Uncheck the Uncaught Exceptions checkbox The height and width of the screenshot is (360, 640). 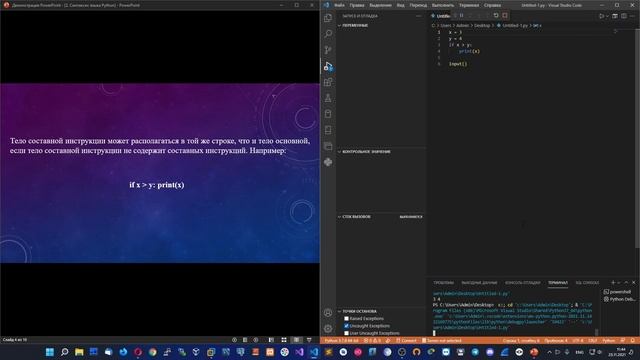[x=347, y=326]
